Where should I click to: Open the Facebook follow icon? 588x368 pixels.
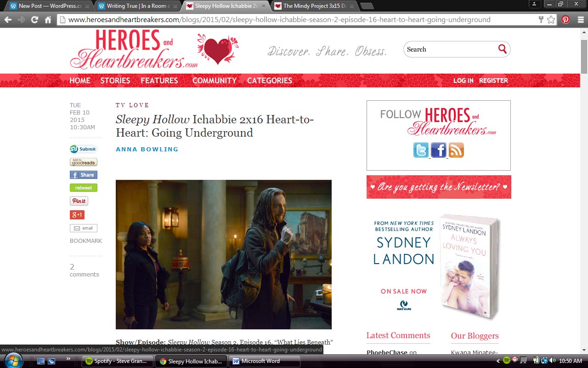point(438,150)
